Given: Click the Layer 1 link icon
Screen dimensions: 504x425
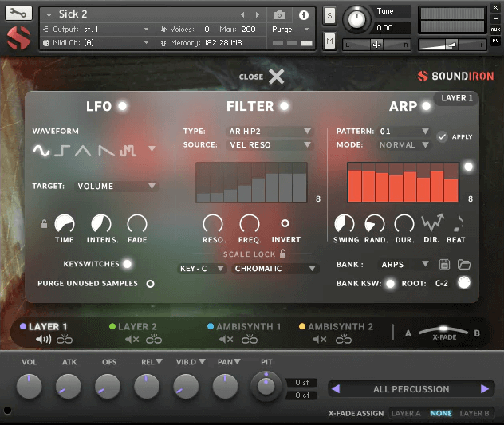Looking at the screenshot, I should 65,339.
